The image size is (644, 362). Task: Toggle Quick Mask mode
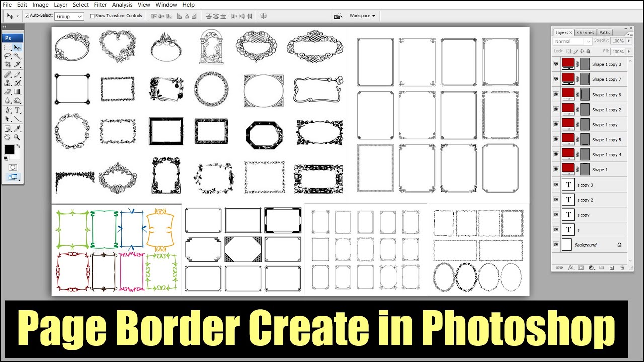tap(13, 167)
